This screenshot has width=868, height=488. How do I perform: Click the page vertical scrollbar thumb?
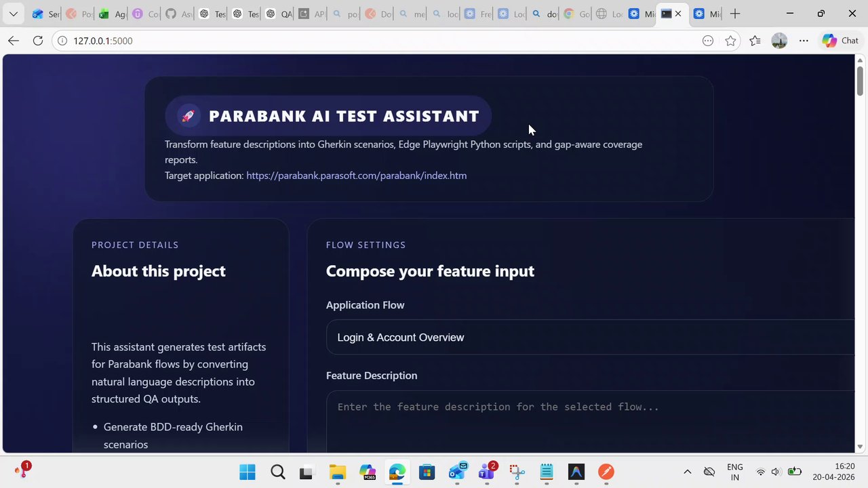click(x=860, y=81)
